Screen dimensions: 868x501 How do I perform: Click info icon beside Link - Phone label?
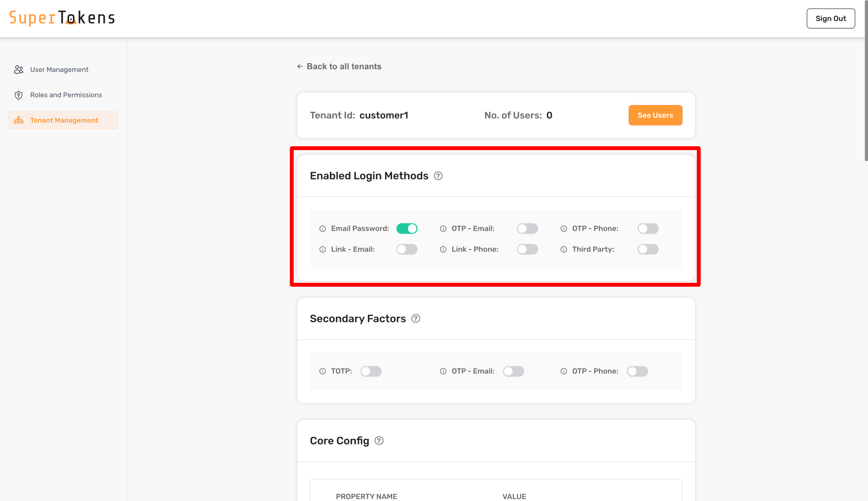(443, 250)
